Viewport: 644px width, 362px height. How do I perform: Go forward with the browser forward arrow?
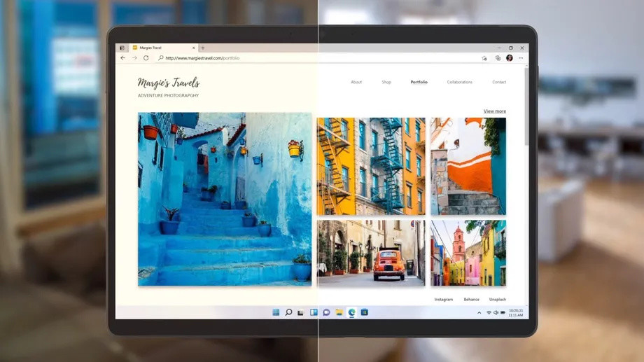pyautogui.click(x=134, y=58)
